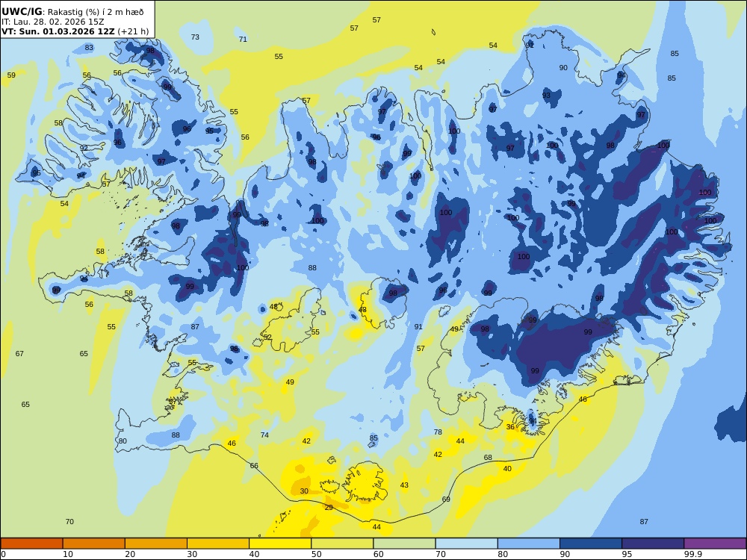Click the 50–60 yellow-green legend swatch
The image size is (747, 560).
pos(342,544)
